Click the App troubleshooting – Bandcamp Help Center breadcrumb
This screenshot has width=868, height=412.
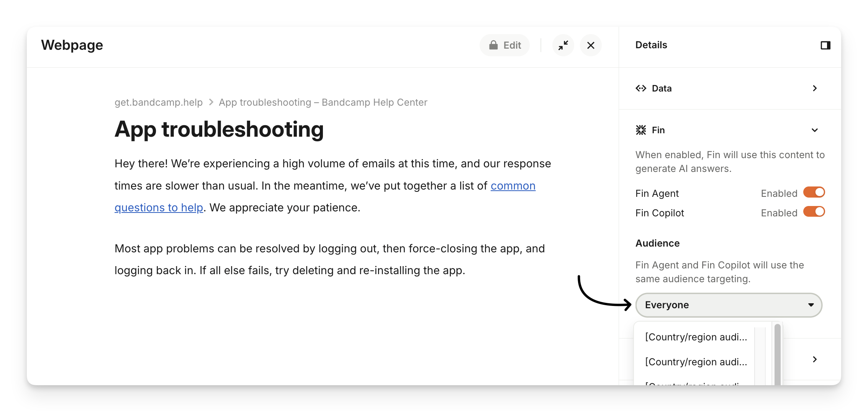(x=323, y=102)
